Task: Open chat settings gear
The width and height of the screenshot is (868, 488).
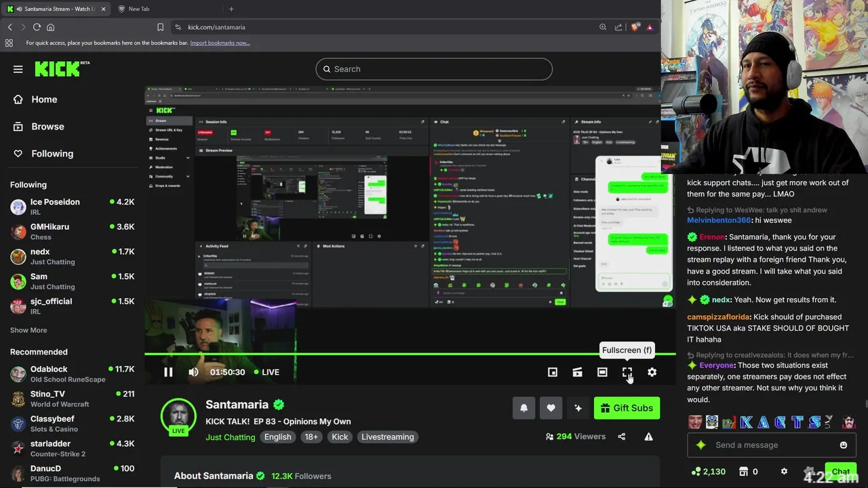Action: tap(784, 472)
